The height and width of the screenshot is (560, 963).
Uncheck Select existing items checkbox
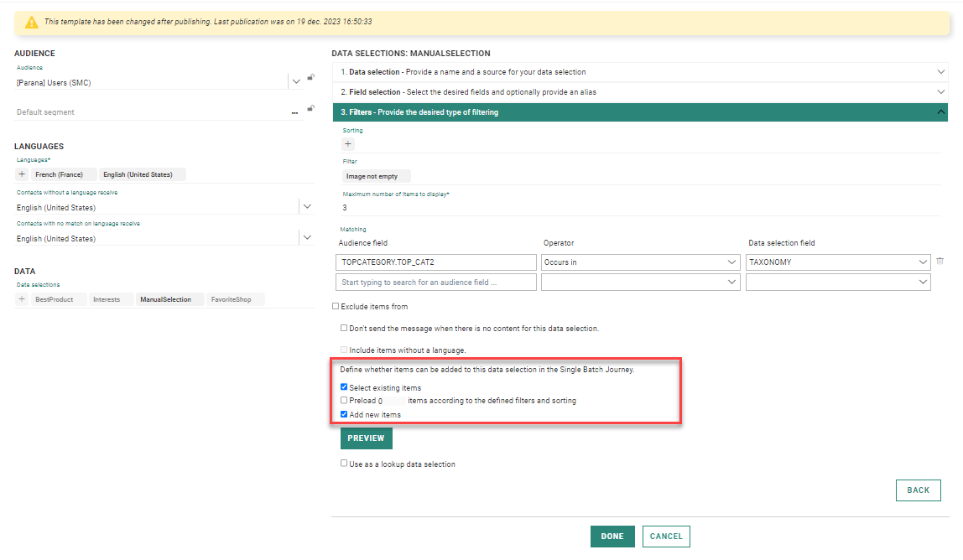[x=344, y=388]
